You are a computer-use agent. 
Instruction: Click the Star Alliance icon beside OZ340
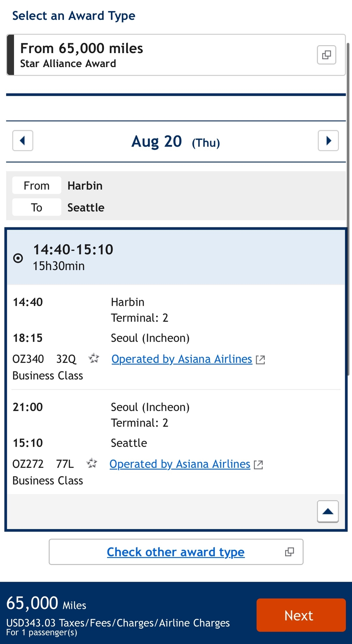(x=94, y=358)
